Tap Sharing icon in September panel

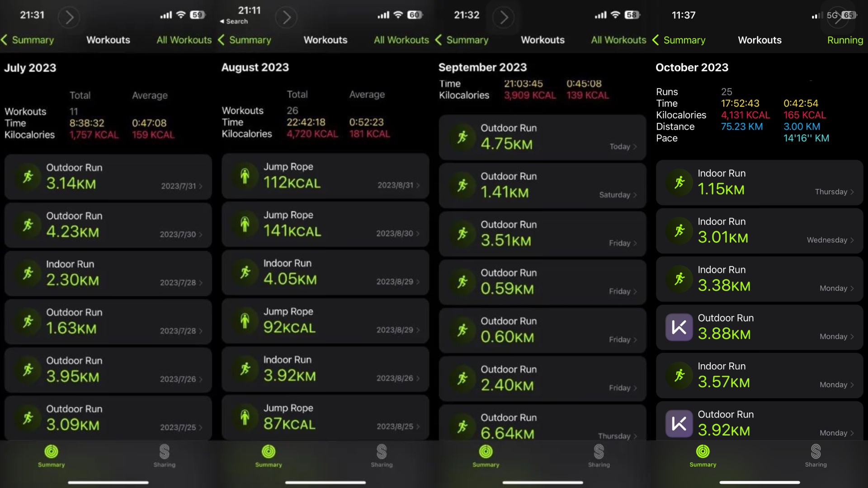click(599, 451)
